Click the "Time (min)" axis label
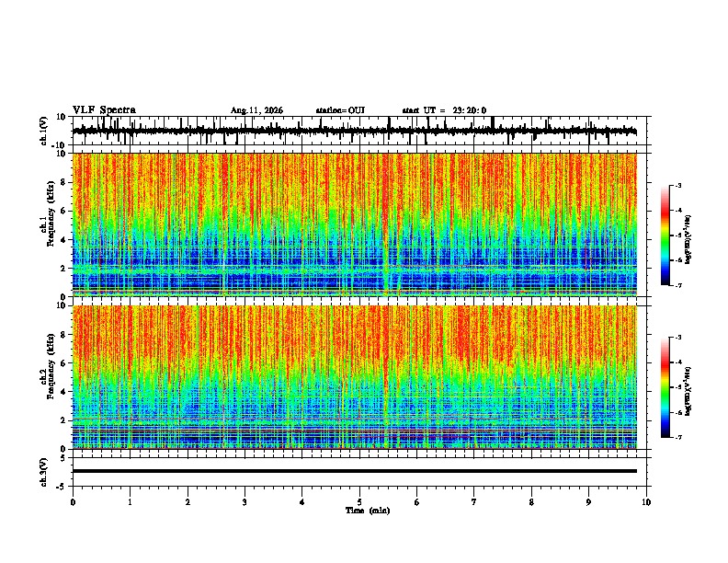This screenshot has height=563, width=728. (x=368, y=511)
